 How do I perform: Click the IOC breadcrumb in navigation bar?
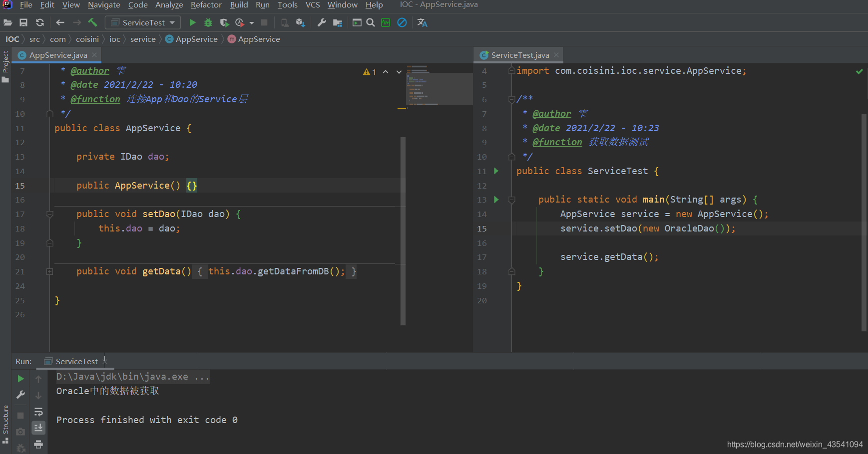tap(12, 39)
